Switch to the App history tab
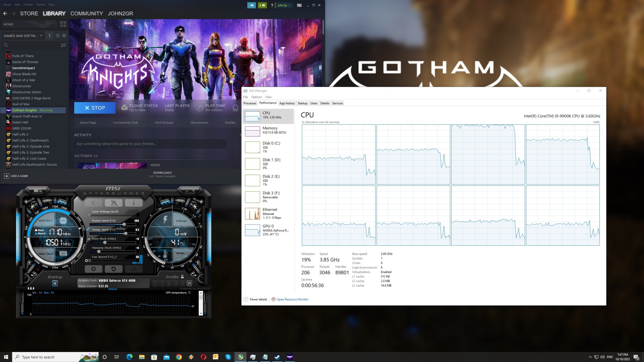Screen dimensions: 644x362 287,103
